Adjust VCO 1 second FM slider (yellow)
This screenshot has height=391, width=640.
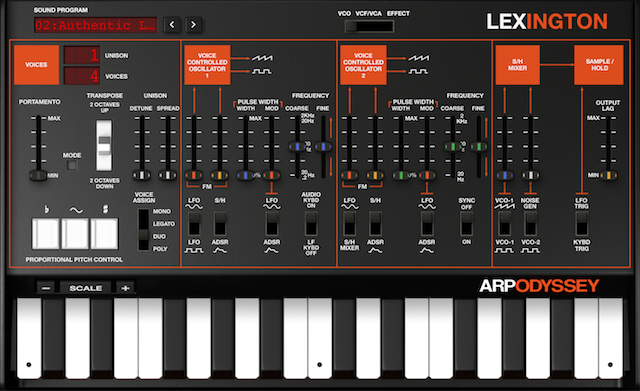coord(220,176)
